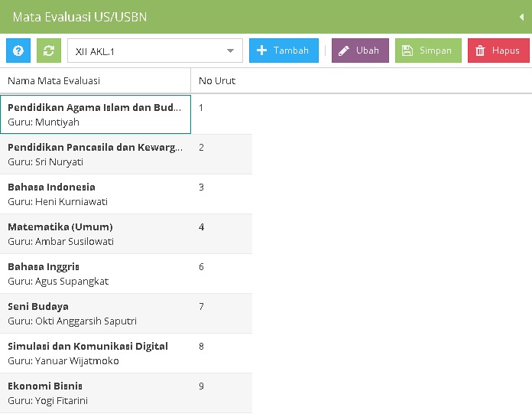This screenshot has width=532, height=414.
Task: Click the Ubah edit button
Action: 360,51
